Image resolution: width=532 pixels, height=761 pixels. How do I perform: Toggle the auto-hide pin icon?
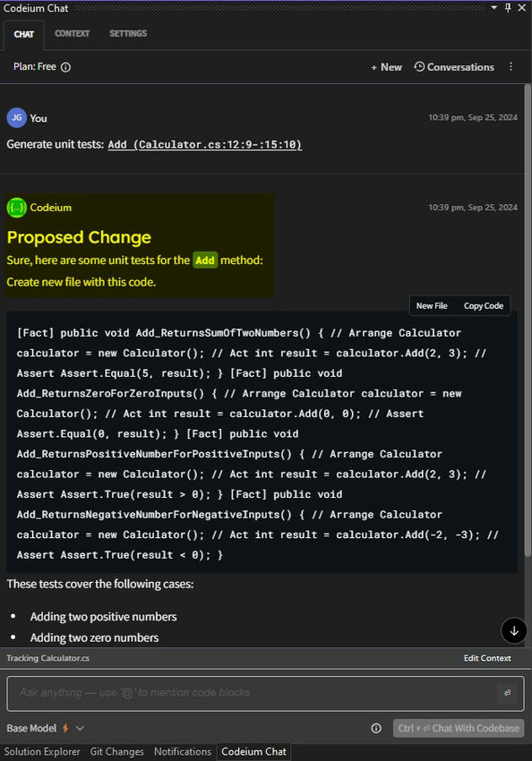(508, 8)
